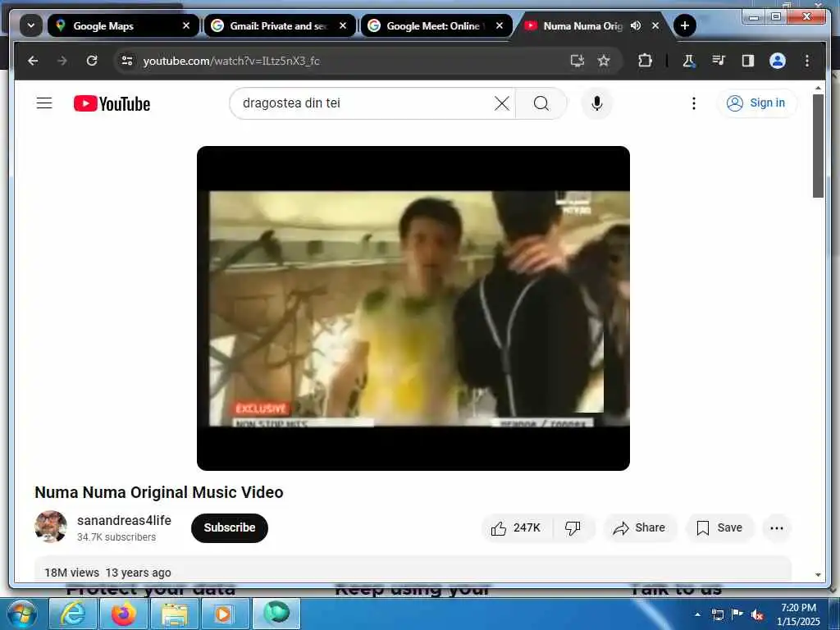Click the Numa Numa Original Music Video title
Viewport: 840px width, 630px height.
[x=159, y=492]
